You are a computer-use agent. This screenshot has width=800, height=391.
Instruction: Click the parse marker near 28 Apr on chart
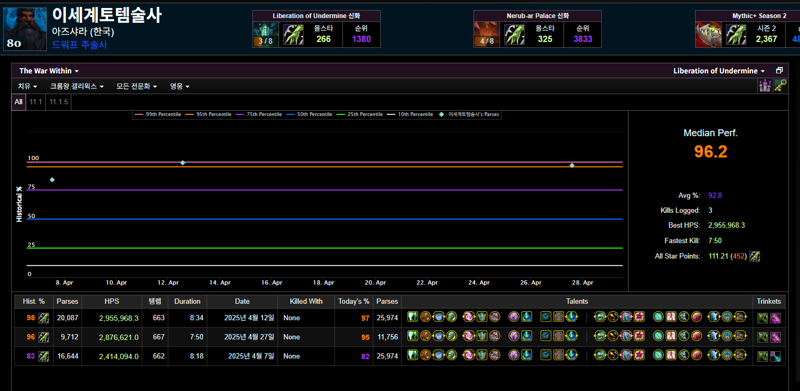pyautogui.click(x=572, y=165)
